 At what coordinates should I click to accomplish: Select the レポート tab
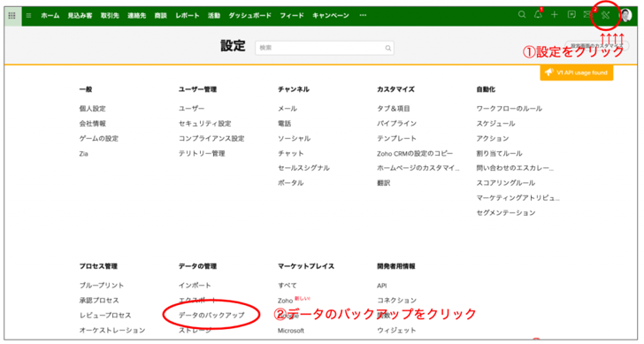(188, 16)
